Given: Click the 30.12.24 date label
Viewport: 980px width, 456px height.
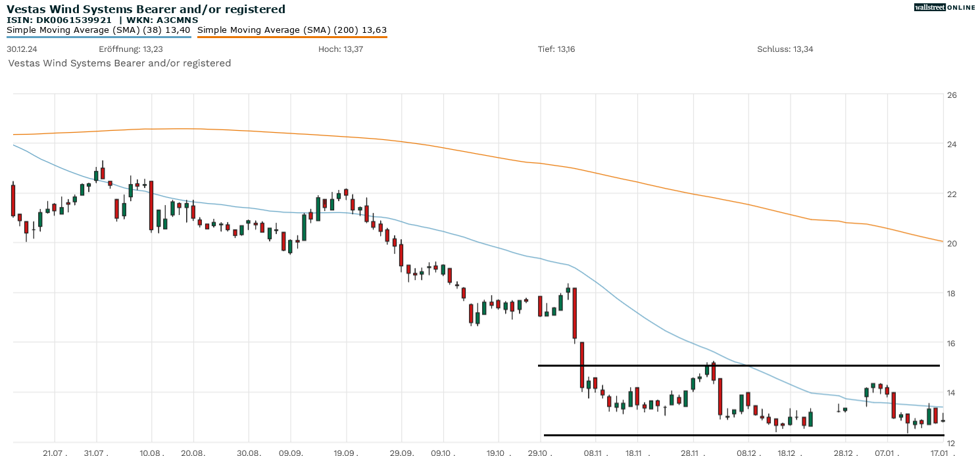Looking at the screenshot, I should coord(20,49).
